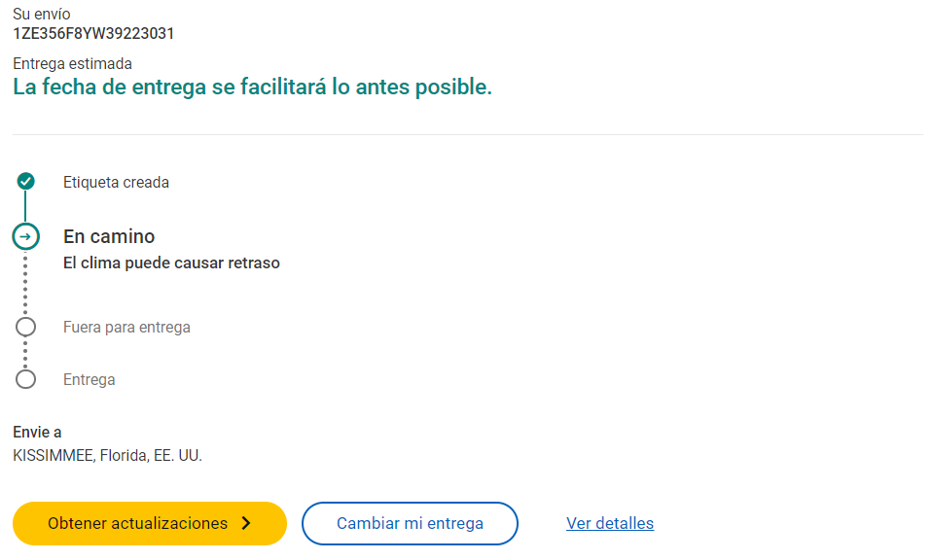
Task: Click the empty circle beside Fuera para entrega
Action: coord(26,327)
